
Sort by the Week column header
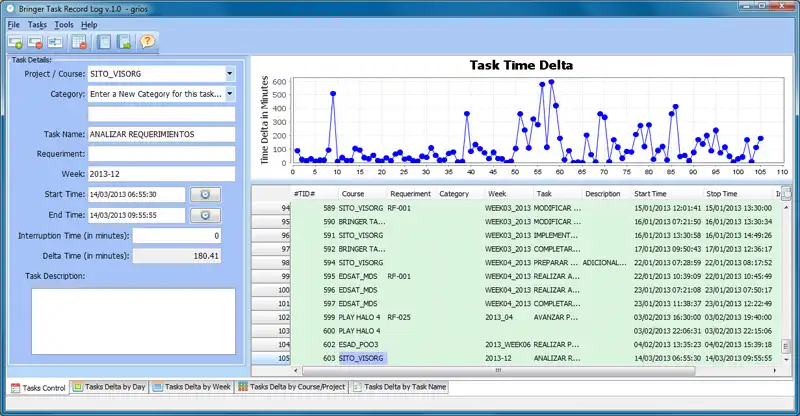pyautogui.click(x=508, y=194)
